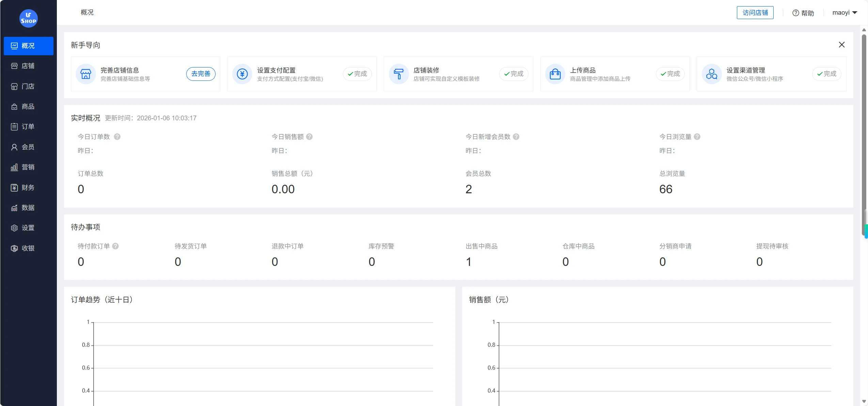
Task: Click the help circle next to 今日浏览量
Action: (697, 136)
